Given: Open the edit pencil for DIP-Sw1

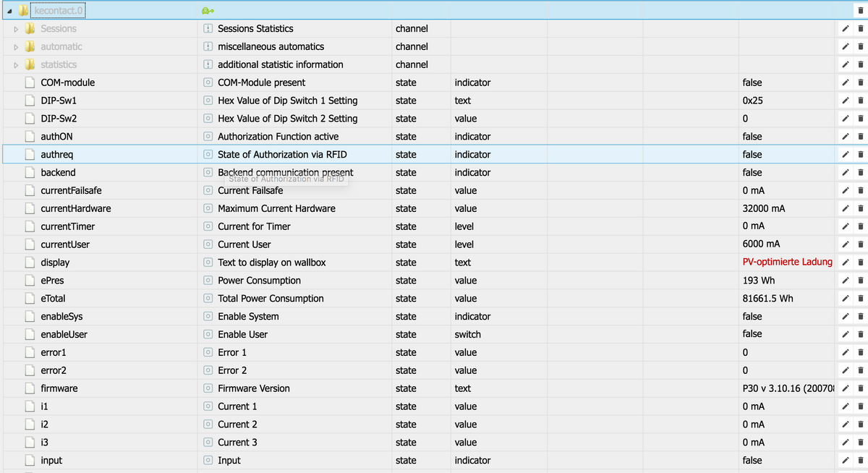Looking at the screenshot, I should [x=844, y=101].
